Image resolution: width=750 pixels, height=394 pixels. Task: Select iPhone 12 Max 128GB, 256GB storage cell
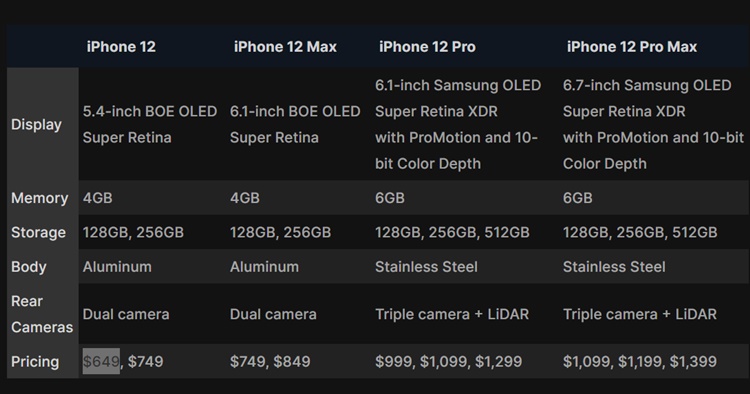pyautogui.click(x=280, y=232)
